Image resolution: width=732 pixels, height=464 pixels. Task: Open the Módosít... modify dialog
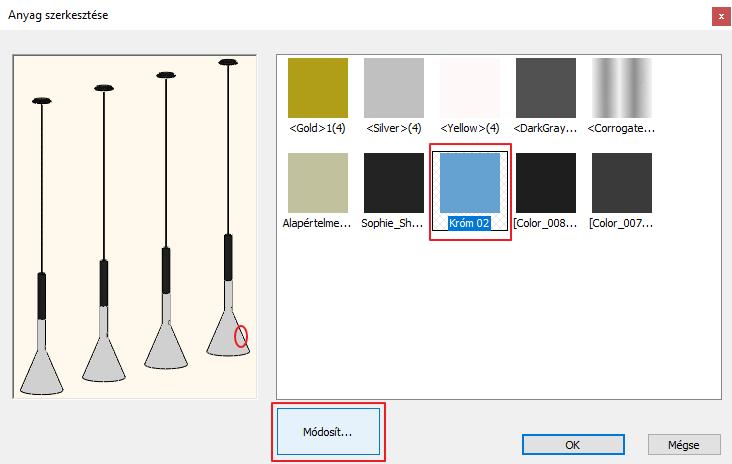click(328, 432)
